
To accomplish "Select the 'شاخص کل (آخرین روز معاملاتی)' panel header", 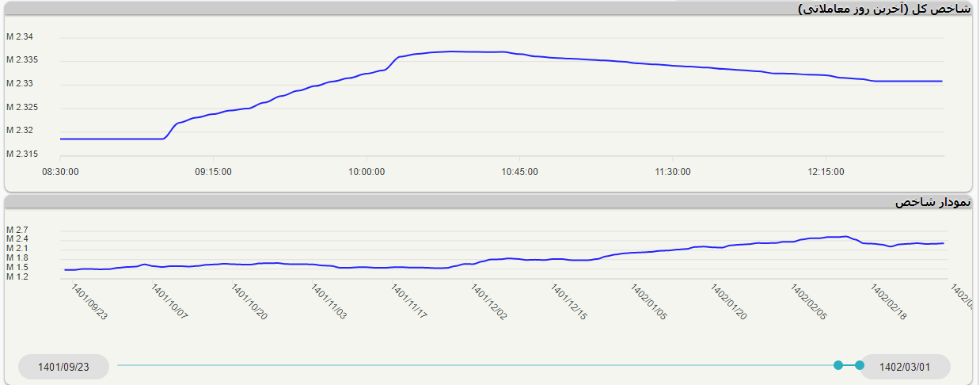I will pyautogui.click(x=884, y=9).
